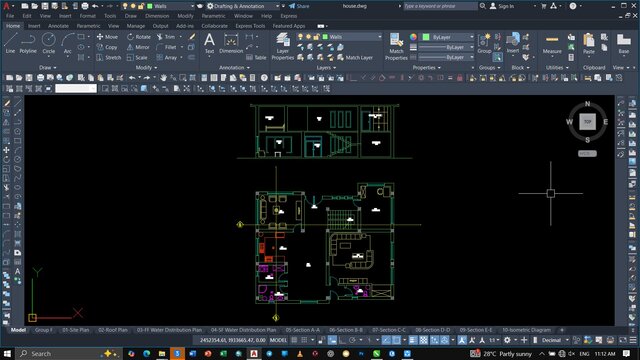Click the Erase tool in Modify panel
This screenshot has width=640, height=360.
pyautogui.click(x=192, y=37)
